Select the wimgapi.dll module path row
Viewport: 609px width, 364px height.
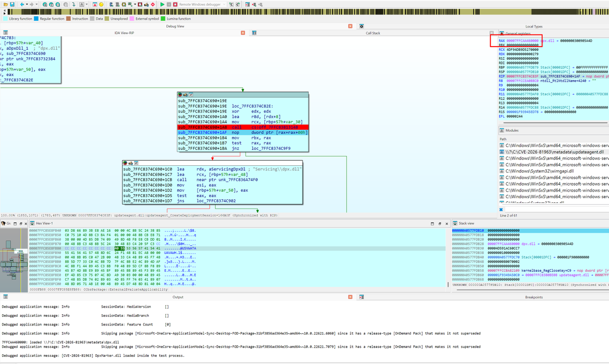[554, 171]
